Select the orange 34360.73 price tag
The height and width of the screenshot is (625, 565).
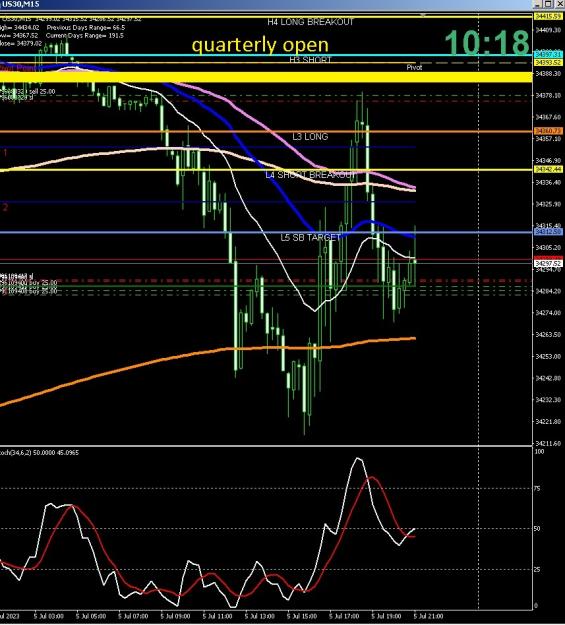coord(548,131)
